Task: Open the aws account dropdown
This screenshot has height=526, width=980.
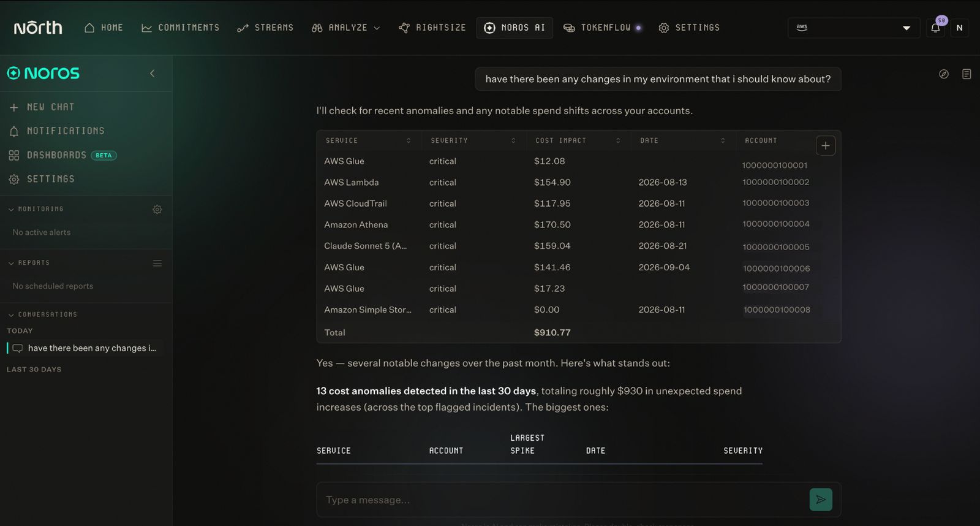Action: [x=853, y=28]
